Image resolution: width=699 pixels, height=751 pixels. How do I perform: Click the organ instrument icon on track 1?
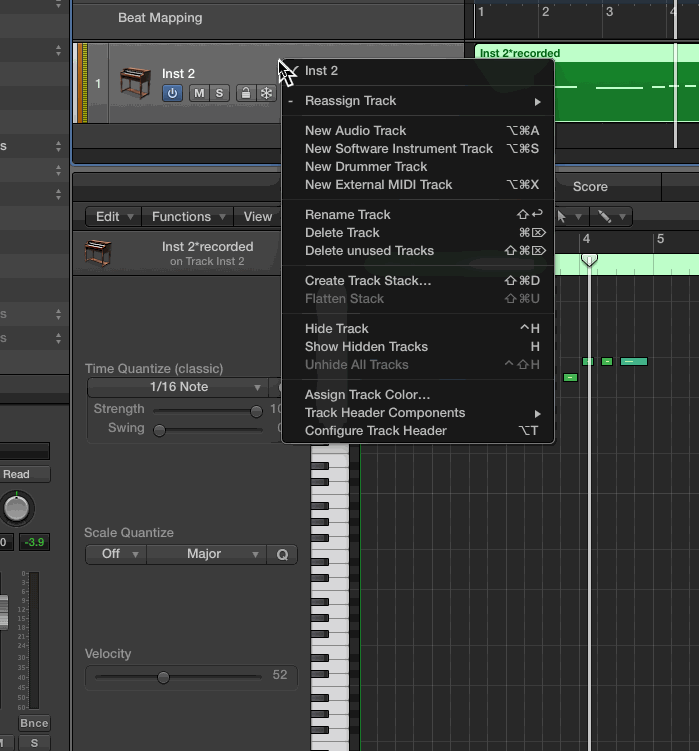pyautogui.click(x=135, y=81)
